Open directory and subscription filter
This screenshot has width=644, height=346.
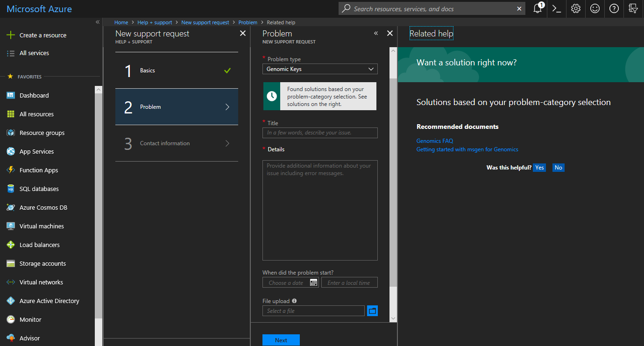tap(633, 9)
